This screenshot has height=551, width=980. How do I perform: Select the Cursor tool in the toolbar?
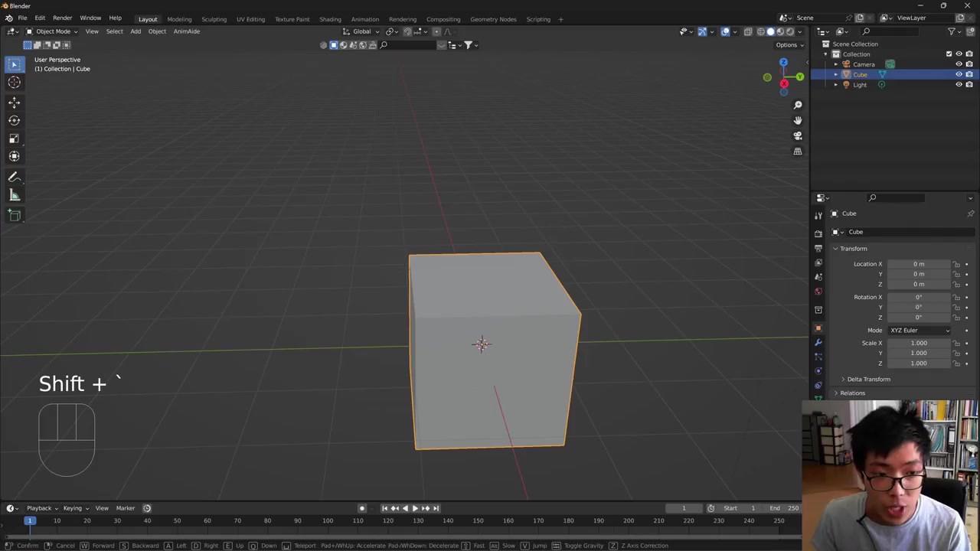point(14,83)
